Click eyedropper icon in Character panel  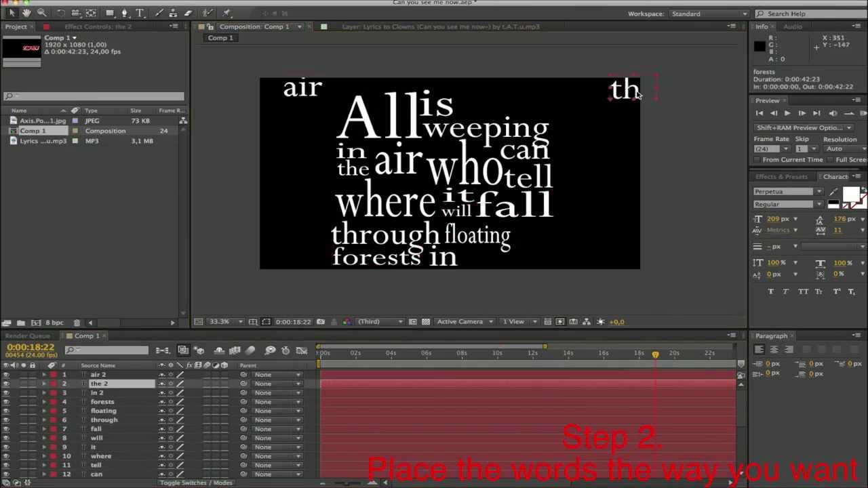pyautogui.click(x=833, y=192)
